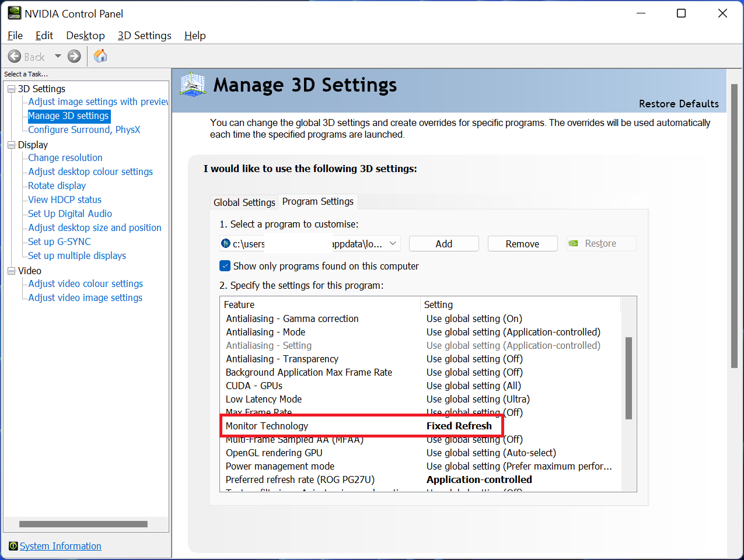
Task: Click the Use global setting (Ultra) value
Action: coord(478,399)
